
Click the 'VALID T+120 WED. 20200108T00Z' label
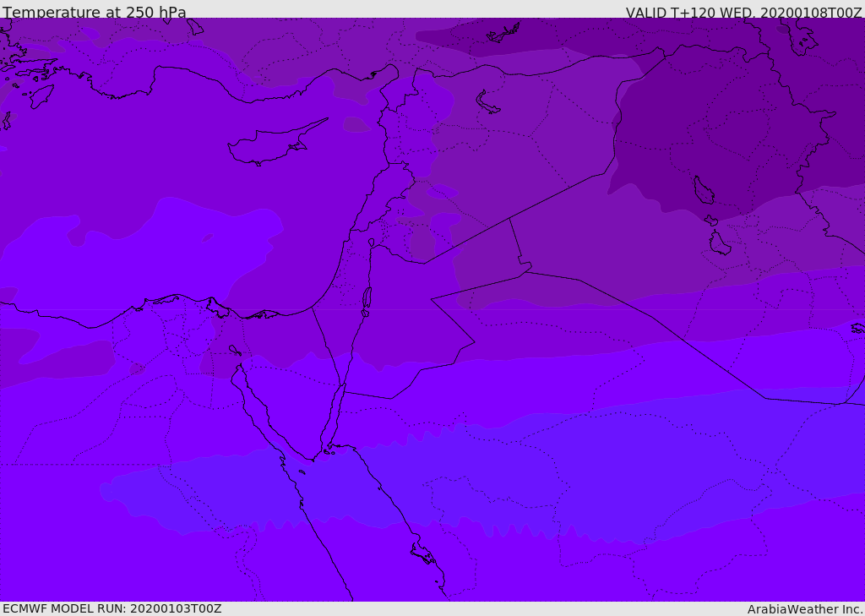point(743,13)
